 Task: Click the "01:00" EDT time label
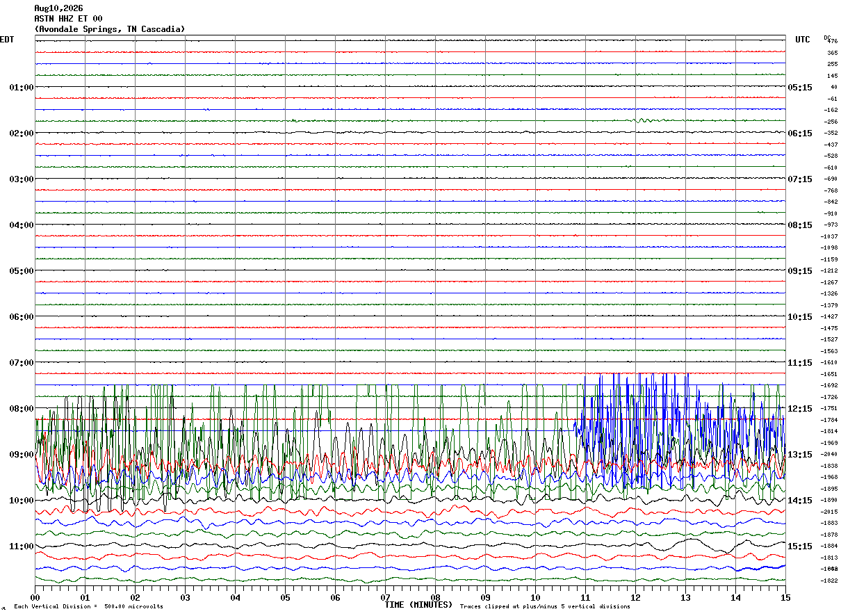[21, 88]
